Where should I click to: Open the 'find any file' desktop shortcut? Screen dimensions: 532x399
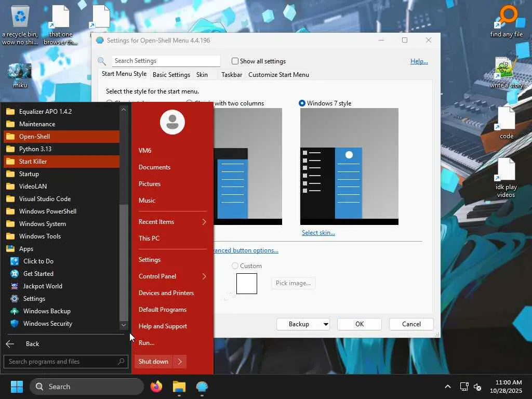(x=507, y=22)
